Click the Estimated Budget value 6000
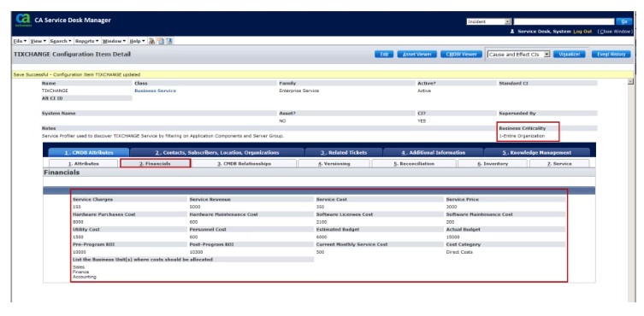The width and height of the screenshot is (644, 316). click(322, 237)
